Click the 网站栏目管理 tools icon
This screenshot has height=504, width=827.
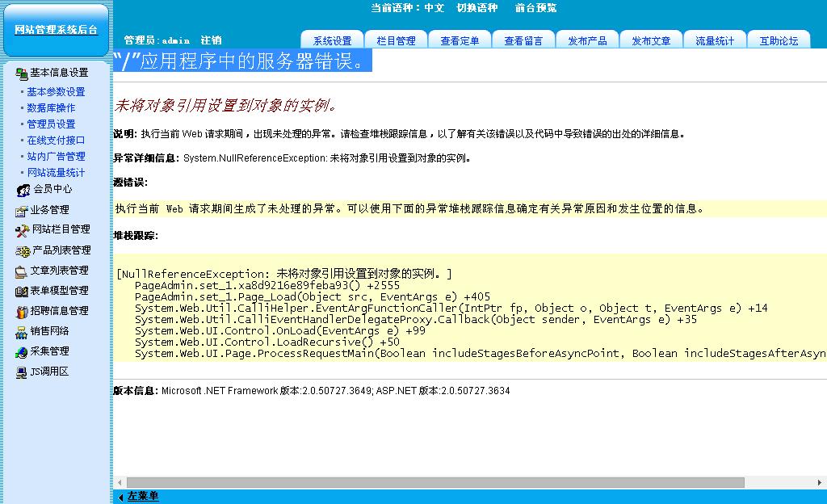tap(22, 230)
